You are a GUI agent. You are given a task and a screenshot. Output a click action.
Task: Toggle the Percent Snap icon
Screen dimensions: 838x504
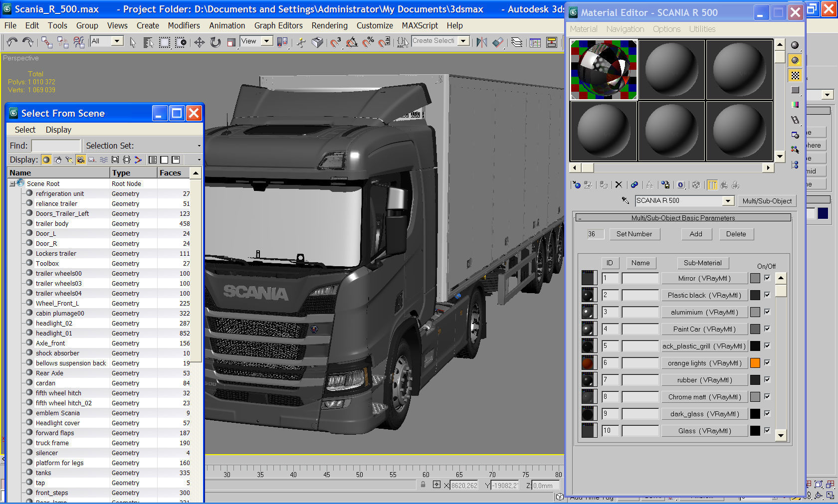(x=368, y=42)
